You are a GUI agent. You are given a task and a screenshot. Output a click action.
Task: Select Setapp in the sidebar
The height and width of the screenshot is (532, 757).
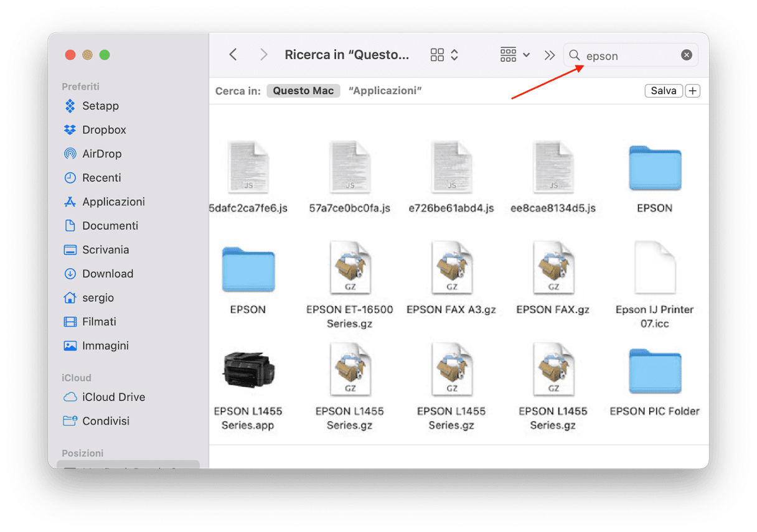pos(100,106)
